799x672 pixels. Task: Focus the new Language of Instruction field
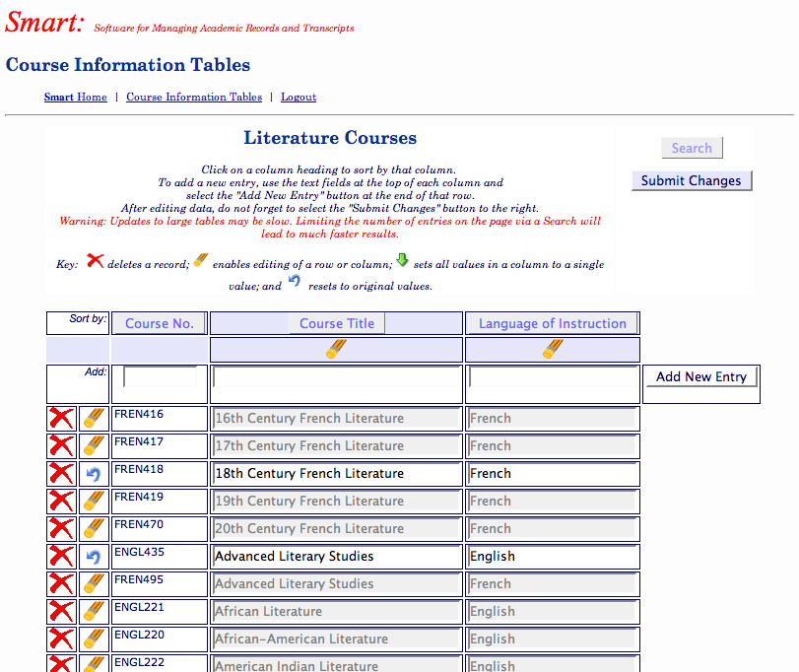pyautogui.click(x=553, y=377)
